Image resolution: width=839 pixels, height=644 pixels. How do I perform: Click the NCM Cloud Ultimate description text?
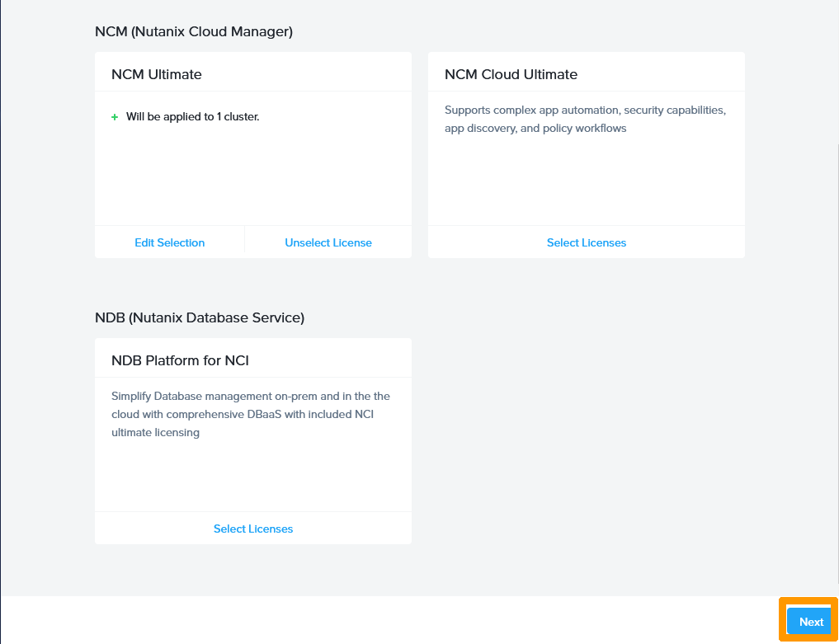point(585,119)
